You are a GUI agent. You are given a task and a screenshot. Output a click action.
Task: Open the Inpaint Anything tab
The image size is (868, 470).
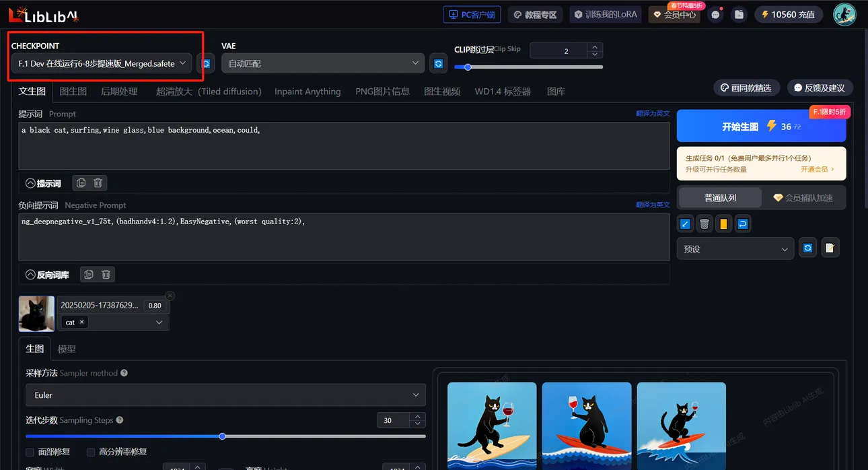[308, 92]
